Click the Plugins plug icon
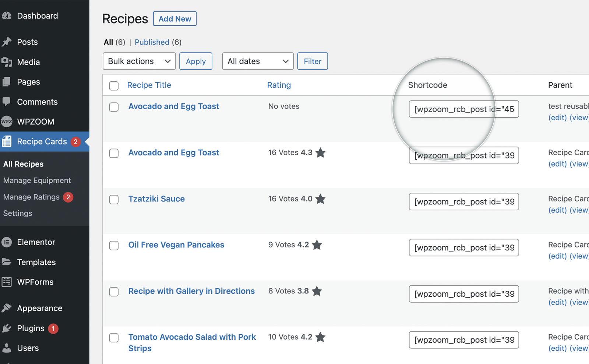The image size is (589, 364). coord(7,328)
